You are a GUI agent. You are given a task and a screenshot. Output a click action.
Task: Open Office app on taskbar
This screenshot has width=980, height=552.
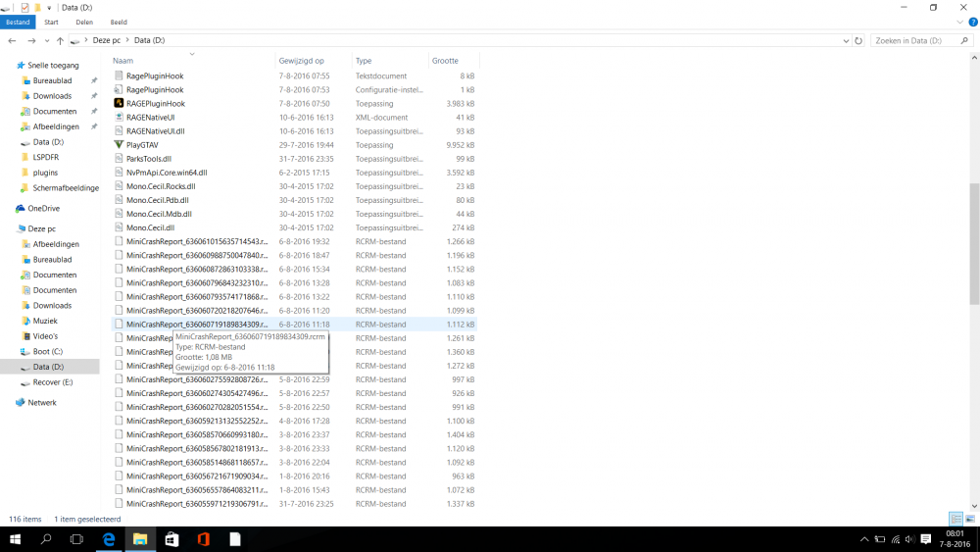203,539
